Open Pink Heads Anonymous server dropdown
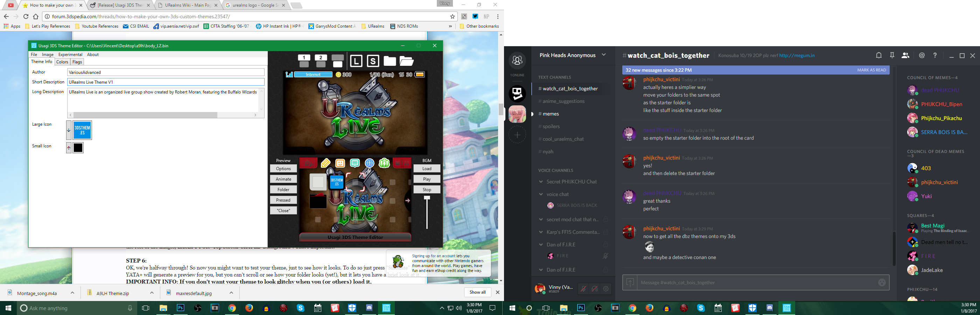The width and height of the screenshot is (980, 315). (604, 55)
